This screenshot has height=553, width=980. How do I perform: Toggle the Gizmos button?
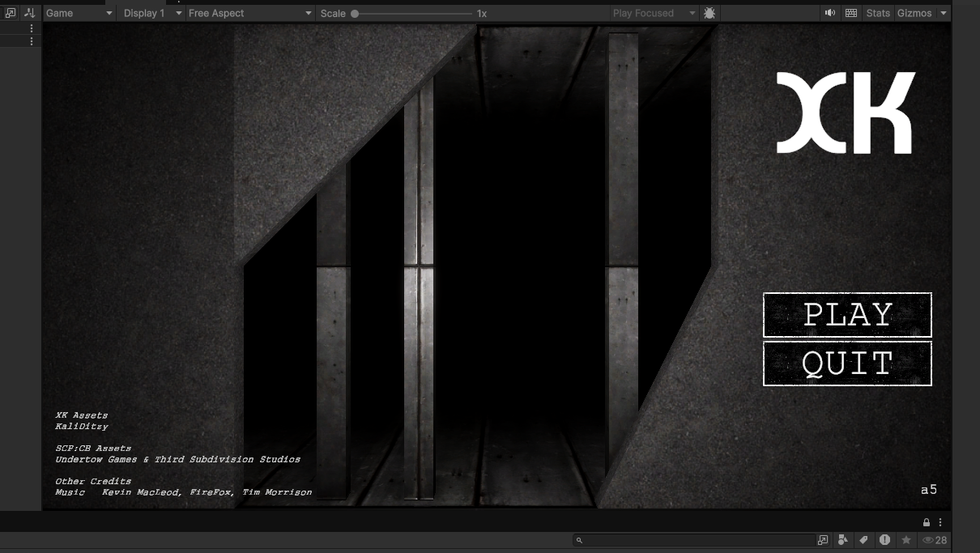tap(914, 13)
